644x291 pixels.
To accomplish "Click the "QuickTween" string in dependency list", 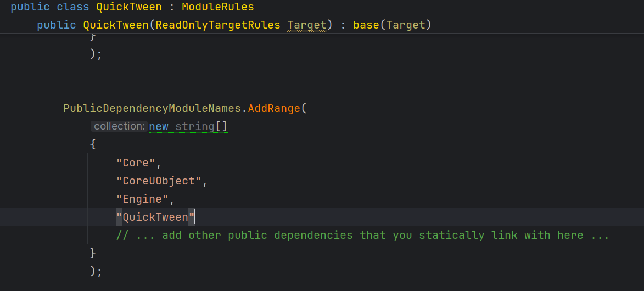I will 155,217.
